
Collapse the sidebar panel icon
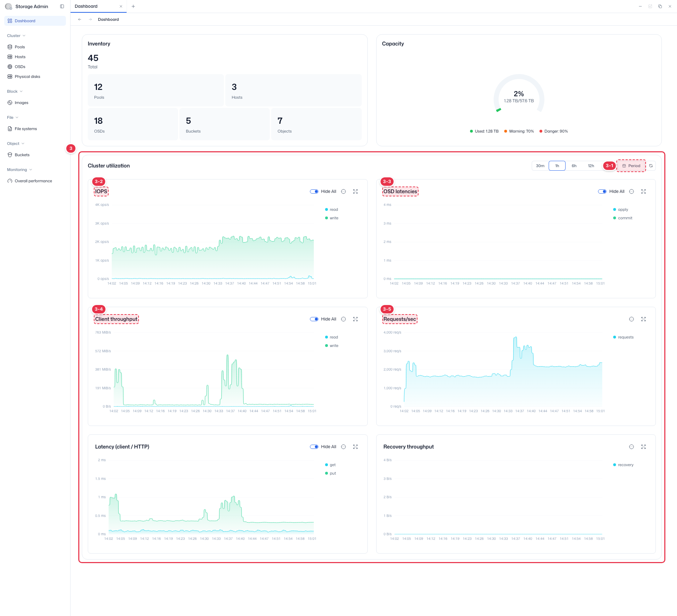(x=62, y=6)
